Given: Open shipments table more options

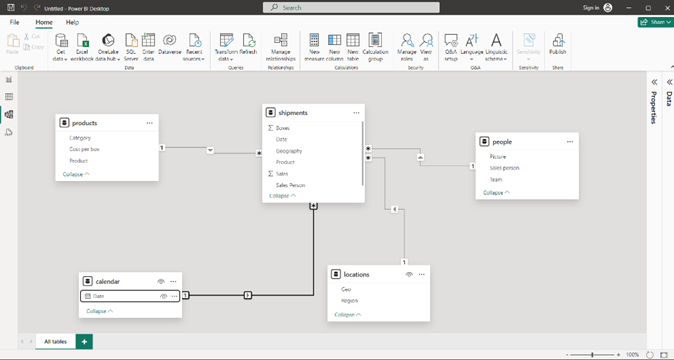Looking at the screenshot, I should tap(356, 113).
